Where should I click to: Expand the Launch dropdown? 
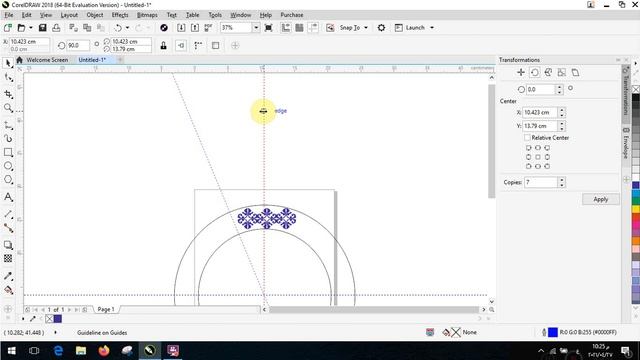tap(432, 28)
